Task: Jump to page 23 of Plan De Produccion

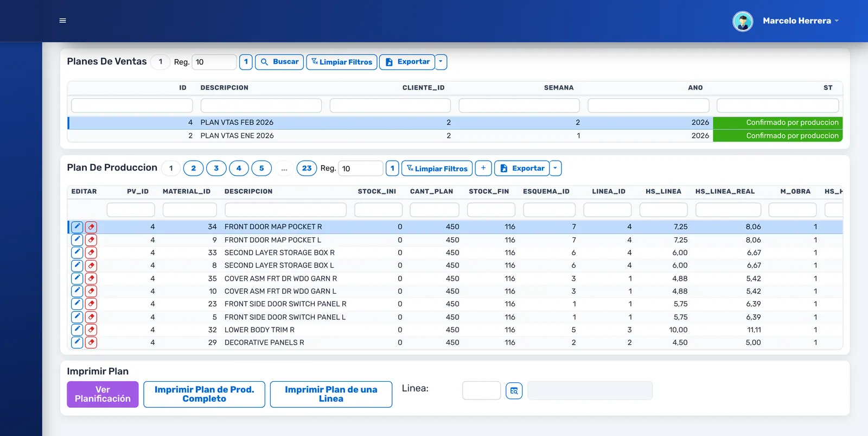Action: [307, 168]
